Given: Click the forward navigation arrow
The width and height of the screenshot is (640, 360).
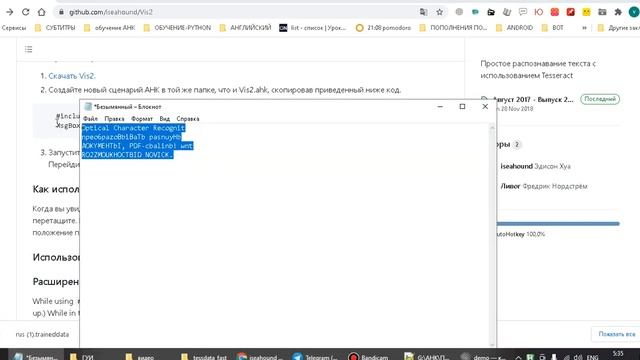Looking at the screenshot, I should coord(9,12).
